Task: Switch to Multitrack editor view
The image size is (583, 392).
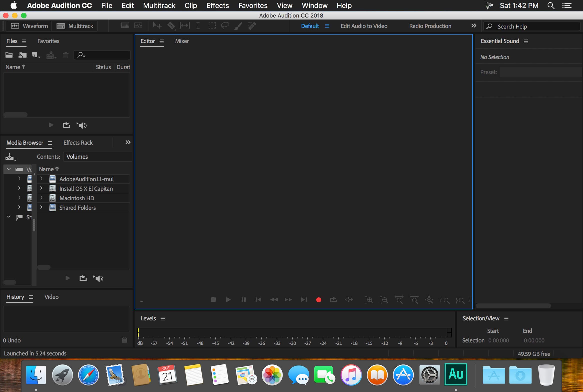Action: [x=75, y=26]
